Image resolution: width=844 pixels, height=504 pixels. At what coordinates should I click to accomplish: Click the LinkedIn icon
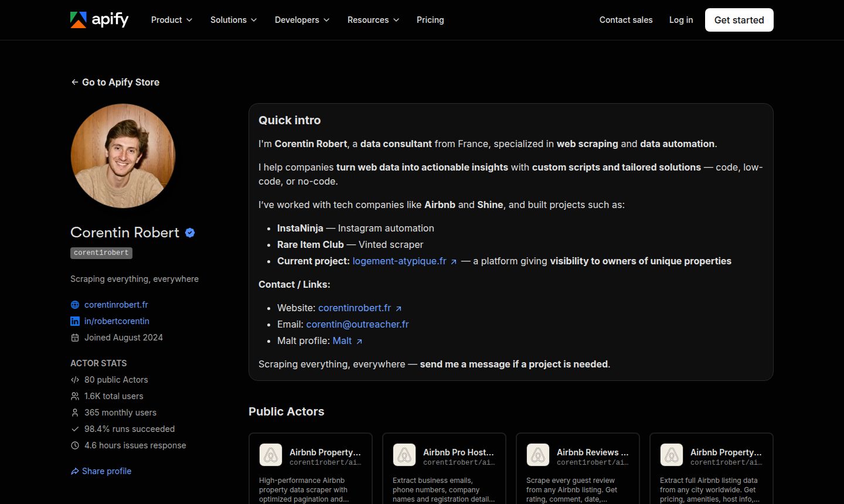75,321
